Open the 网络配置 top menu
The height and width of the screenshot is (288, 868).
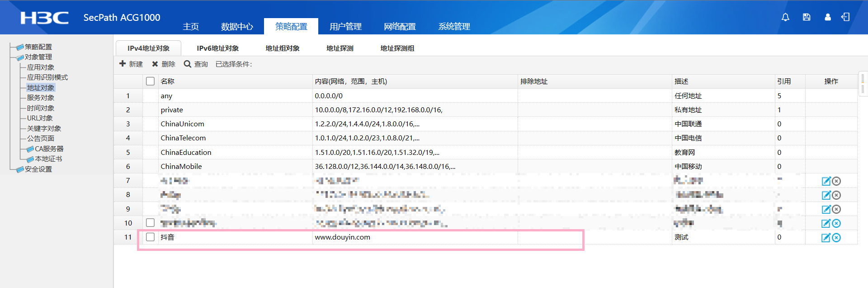[400, 27]
